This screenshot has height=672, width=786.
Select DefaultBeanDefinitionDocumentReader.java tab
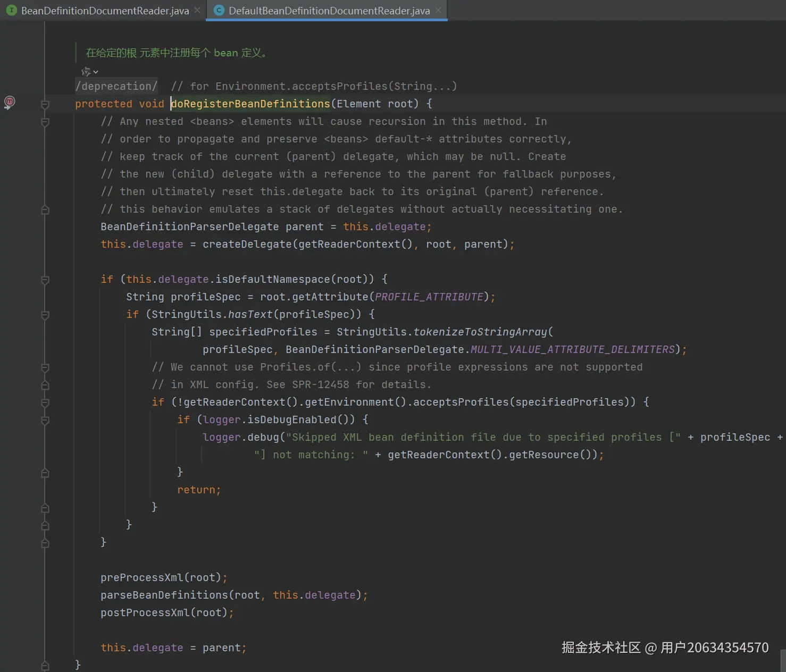(329, 11)
